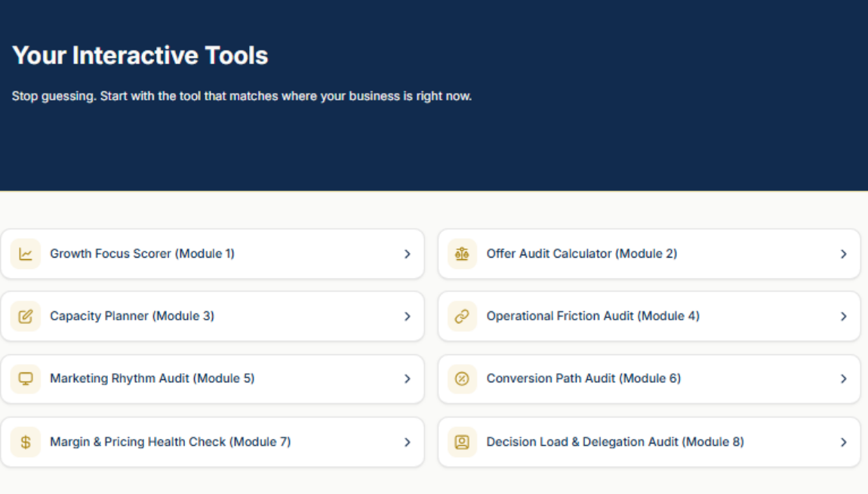Open the chevron on Conversion Path Audit card
Image resolution: width=868 pixels, height=494 pixels.
[x=844, y=378]
